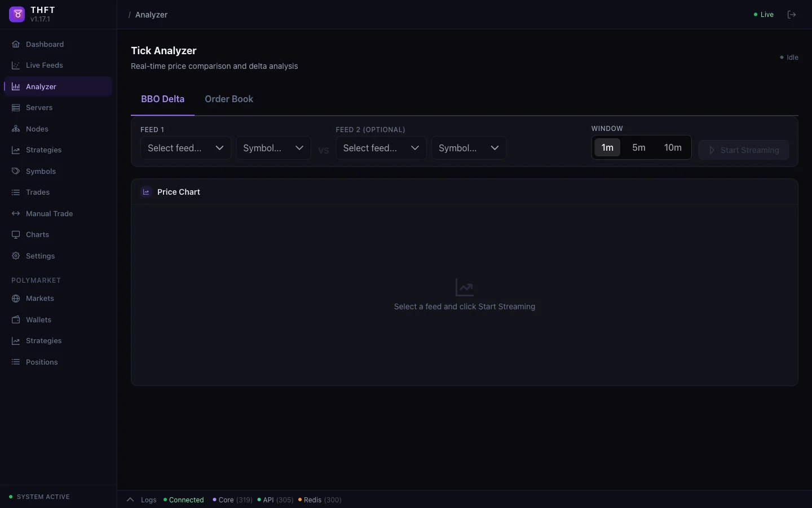Switch window to 5m
This screenshot has height=508, width=812.
[639, 148]
